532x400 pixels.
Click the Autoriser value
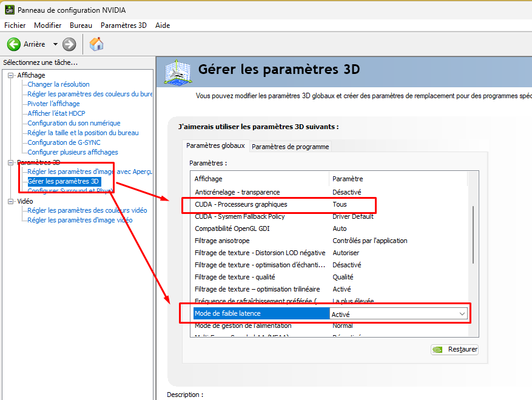click(346, 253)
